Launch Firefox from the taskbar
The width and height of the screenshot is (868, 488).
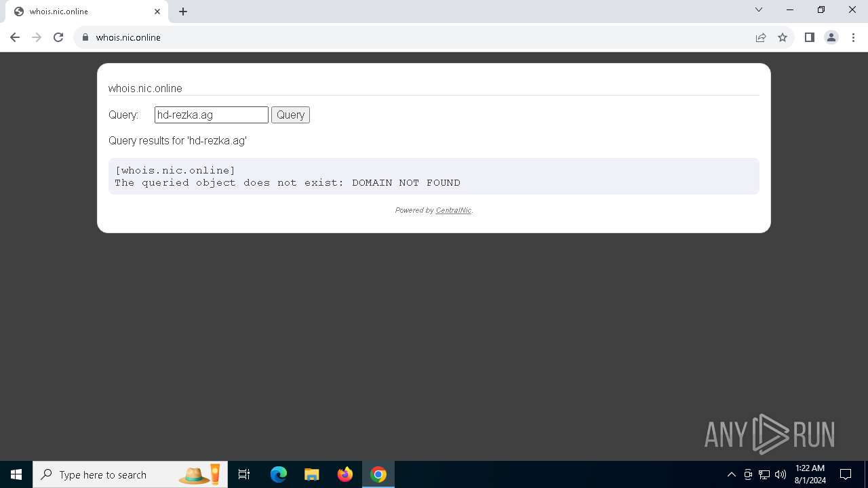(x=345, y=474)
